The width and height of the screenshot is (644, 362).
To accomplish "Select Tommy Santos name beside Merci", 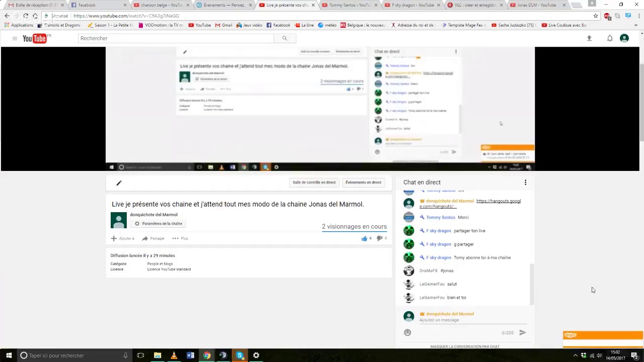I will tap(440, 217).
